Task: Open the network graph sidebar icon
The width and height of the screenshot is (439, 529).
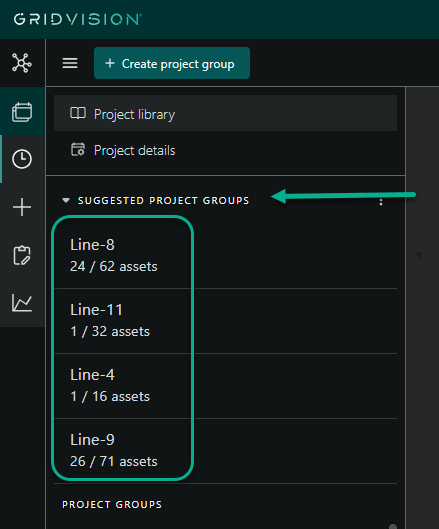Action: [22, 63]
